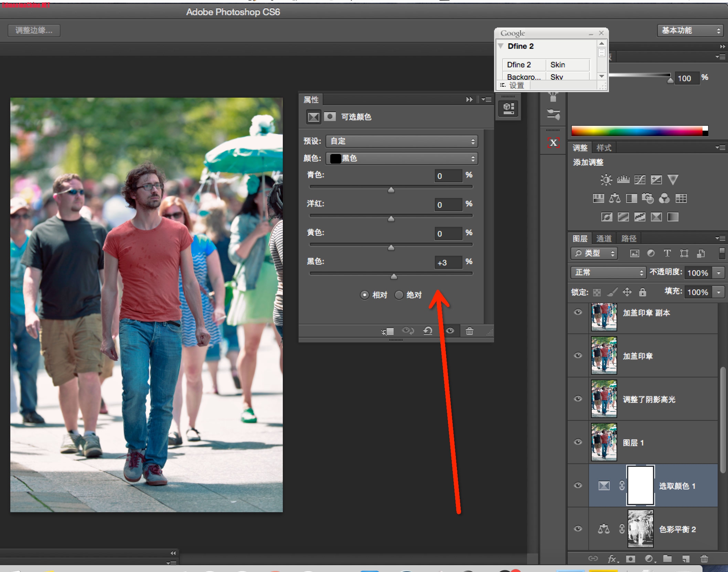Hide the 调整了阴影高光 layer

click(x=578, y=399)
